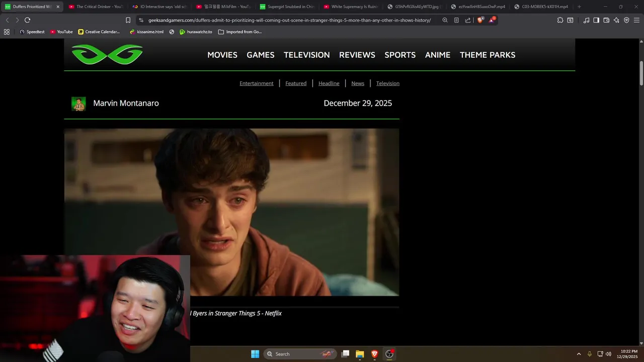Switch to the MilkFilm YouTube tab

pyautogui.click(x=223, y=7)
